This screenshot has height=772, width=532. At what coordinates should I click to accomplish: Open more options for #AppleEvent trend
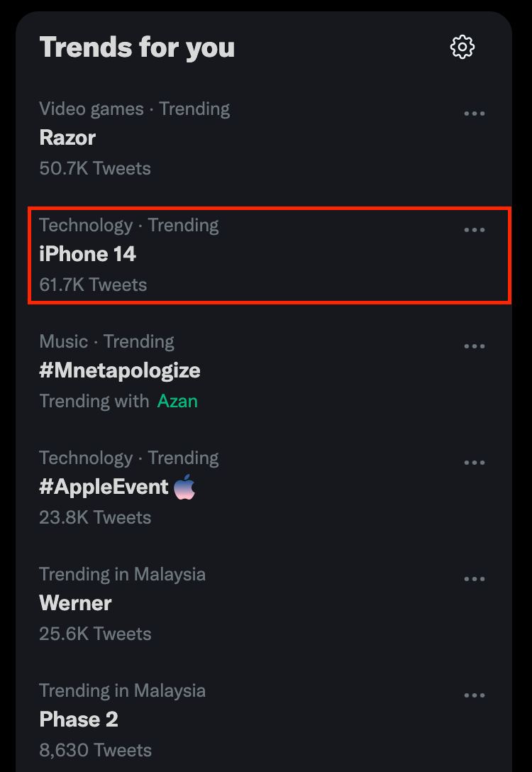tap(474, 463)
